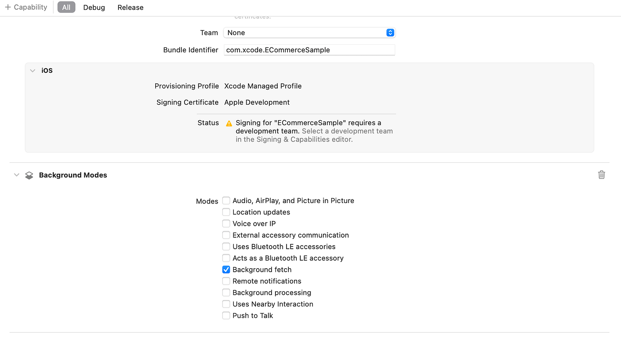
Task: Check the Location updates box
Action: (226, 212)
